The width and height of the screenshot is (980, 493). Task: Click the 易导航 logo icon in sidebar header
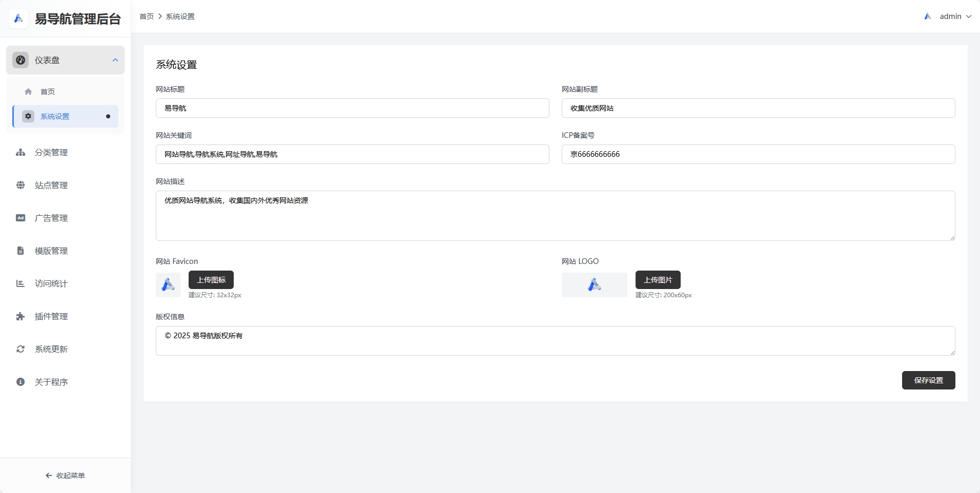point(18,18)
